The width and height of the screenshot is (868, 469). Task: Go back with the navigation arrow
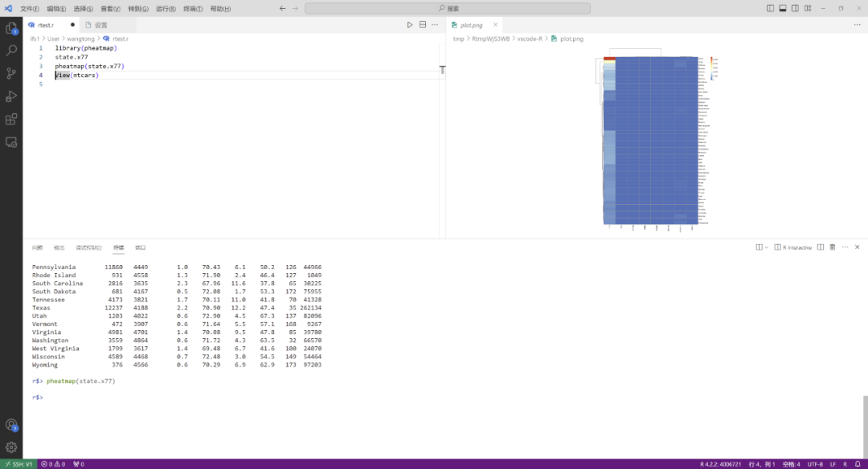[282, 8]
